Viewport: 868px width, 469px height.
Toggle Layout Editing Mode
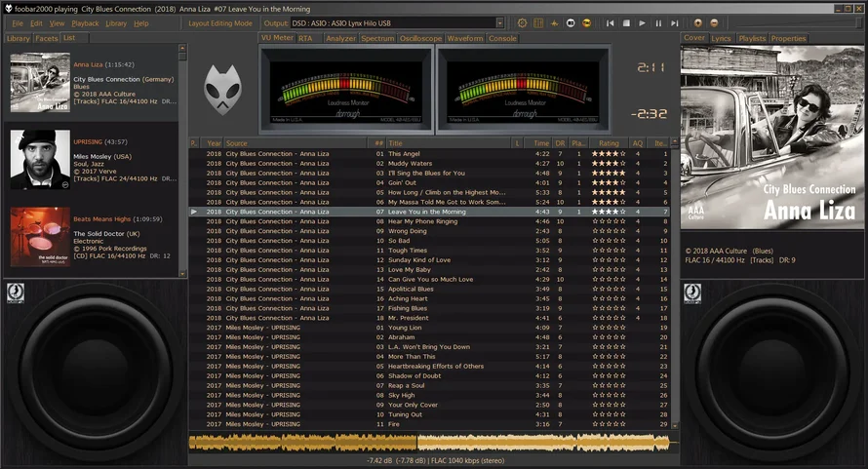tap(219, 22)
